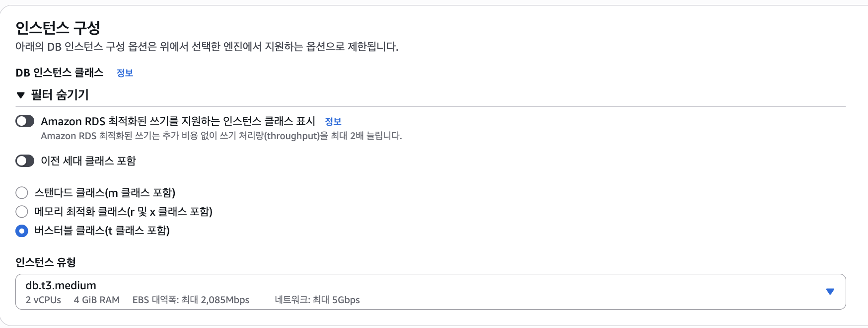Viewport: 868px width, 328px height.
Task: Click the 2 vCPUs spec in instance selector
Action: [43, 300]
